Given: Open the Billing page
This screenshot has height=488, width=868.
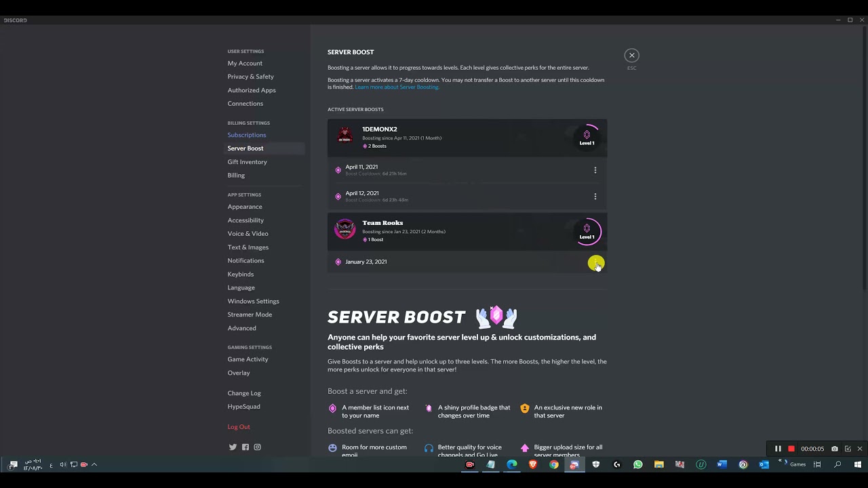Looking at the screenshot, I should 236,176.
